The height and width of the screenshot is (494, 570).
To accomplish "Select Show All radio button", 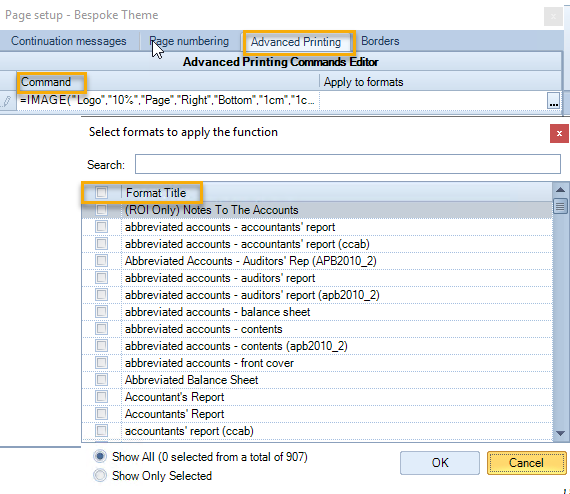I will pyautogui.click(x=100, y=456).
